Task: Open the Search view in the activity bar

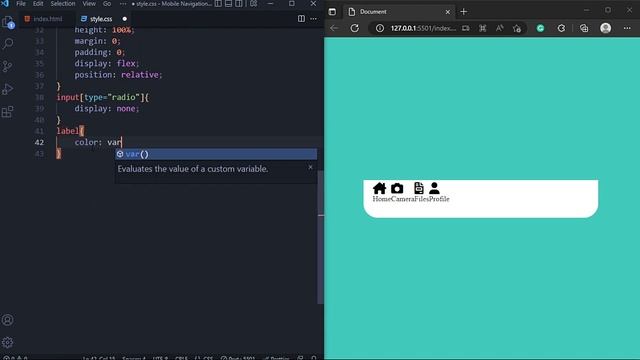Action: coord(8,44)
